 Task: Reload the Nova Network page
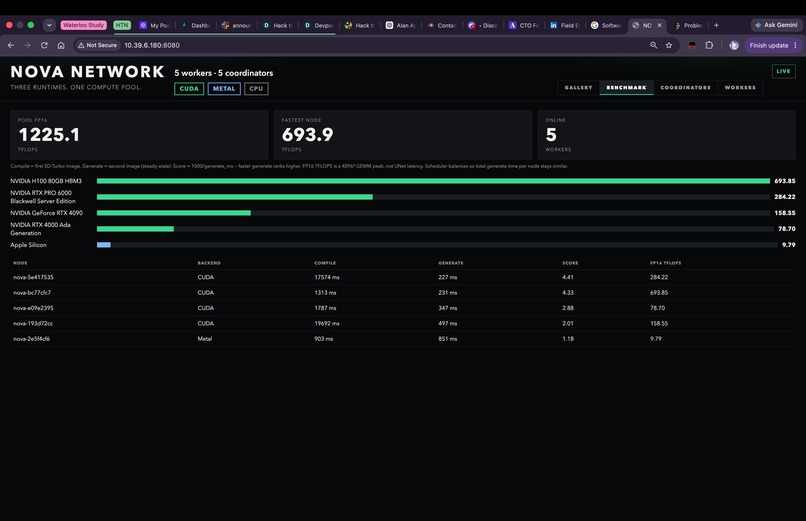pos(44,45)
